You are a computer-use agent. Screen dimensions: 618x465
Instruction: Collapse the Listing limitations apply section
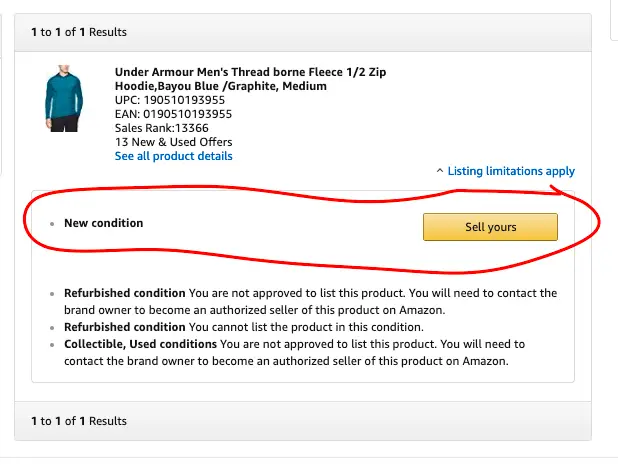click(510, 171)
